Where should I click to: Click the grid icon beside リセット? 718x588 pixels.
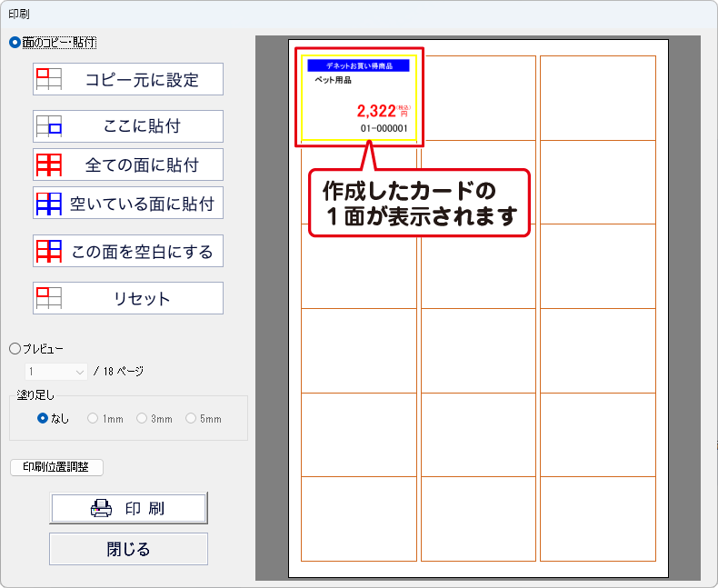point(48,298)
